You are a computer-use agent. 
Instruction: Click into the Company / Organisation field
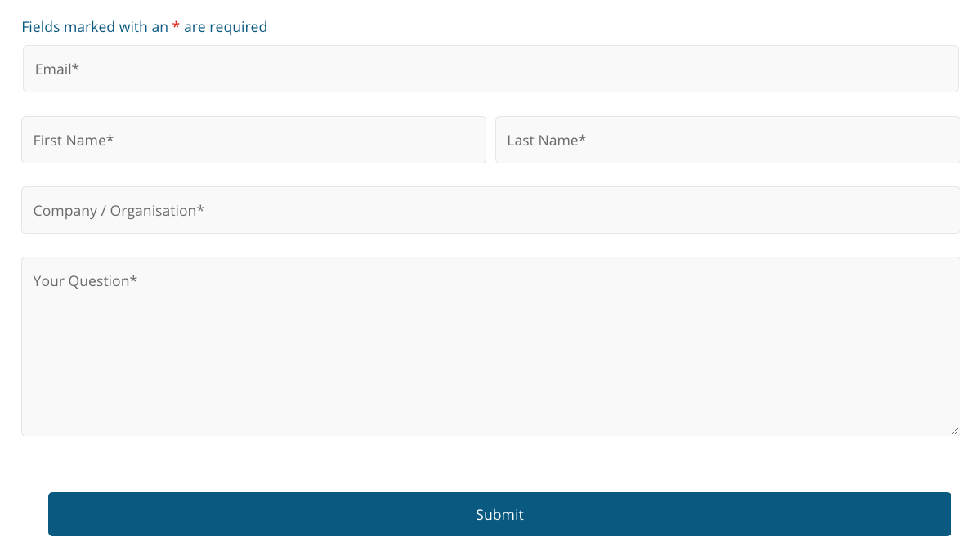pos(490,210)
